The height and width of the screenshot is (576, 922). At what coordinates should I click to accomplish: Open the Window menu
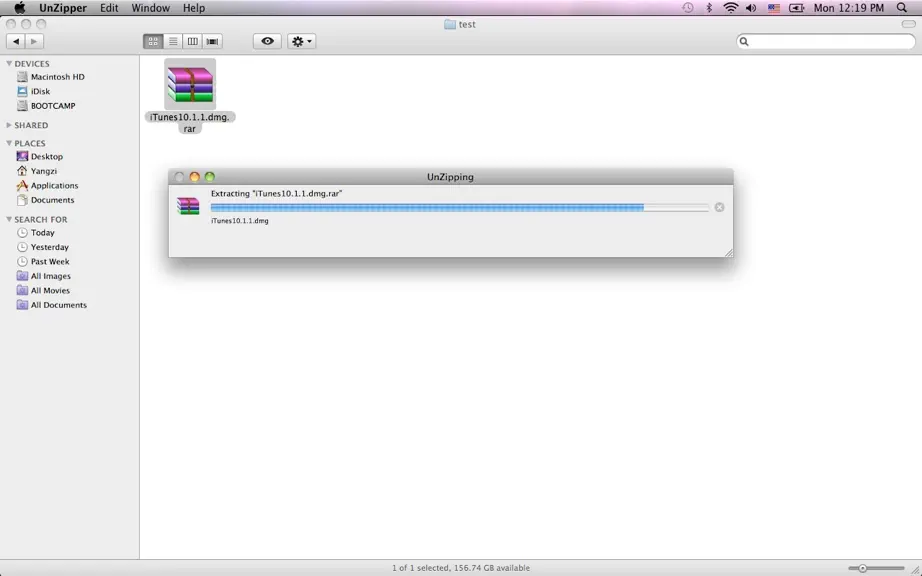pyautogui.click(x=151, y=8)
